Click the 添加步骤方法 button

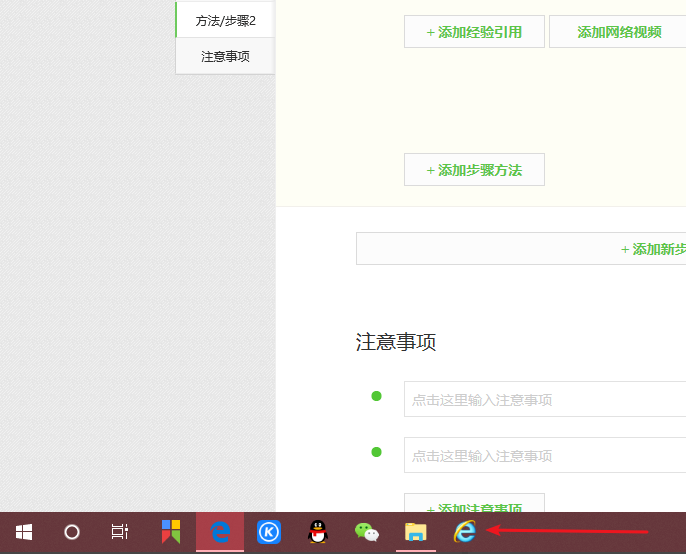pyautogui.click(x=474, y=170)
